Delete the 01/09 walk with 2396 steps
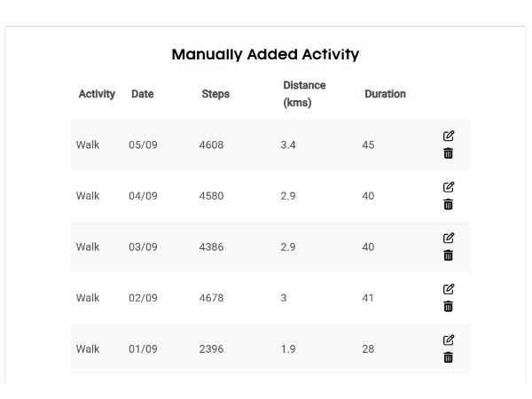Screen dimensions: 532x399 pos(449,357)
